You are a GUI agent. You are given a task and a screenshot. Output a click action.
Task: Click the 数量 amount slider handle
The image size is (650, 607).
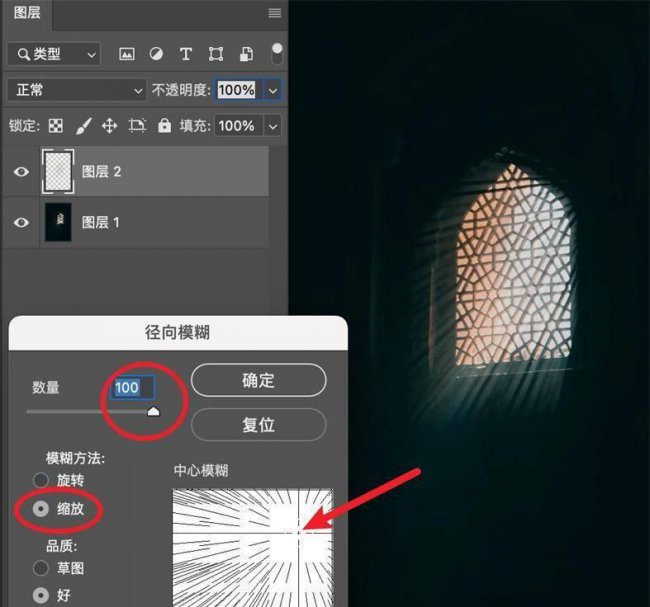click(154, 411)
